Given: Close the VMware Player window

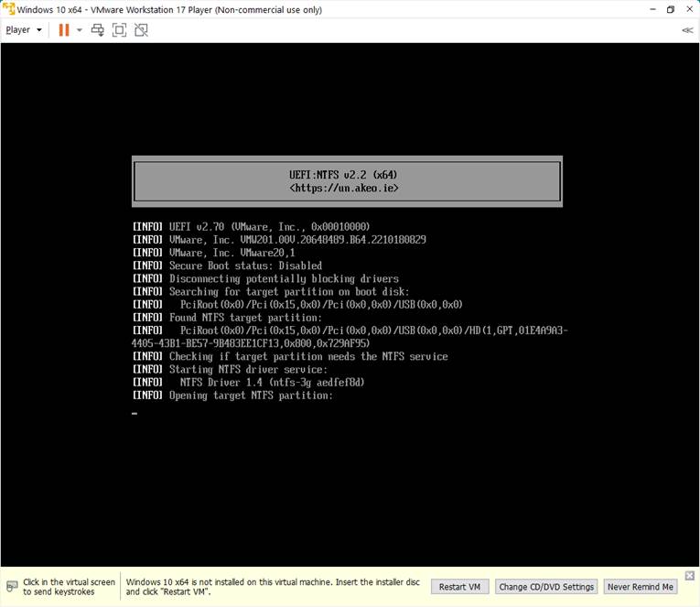Looking at the screenshot, I should point(689,9).
